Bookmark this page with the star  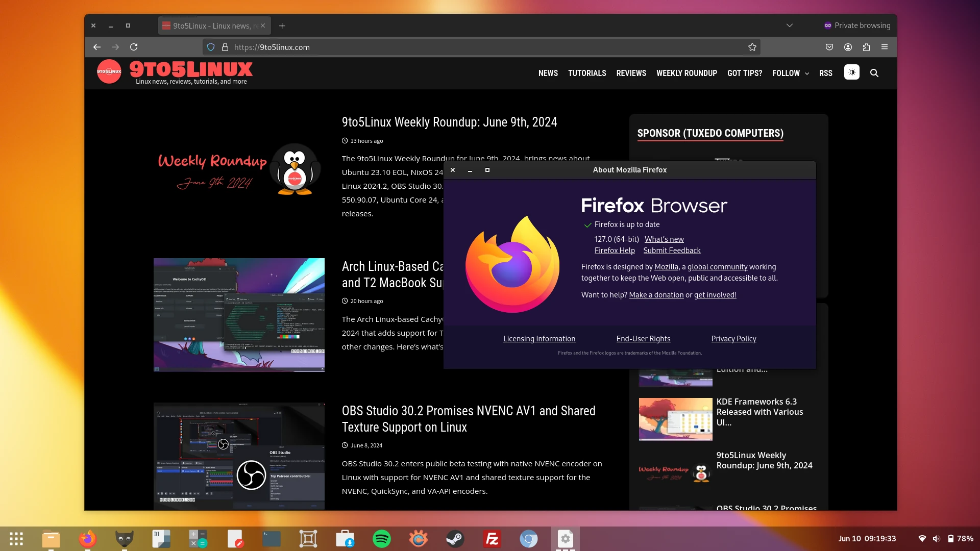tap(752, 47)
